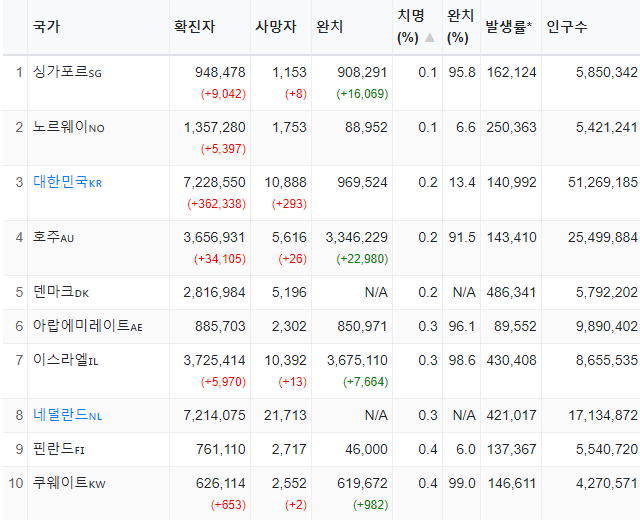
Task: Click Netherlands population 17,134,872
Action: tap(603, 416)
